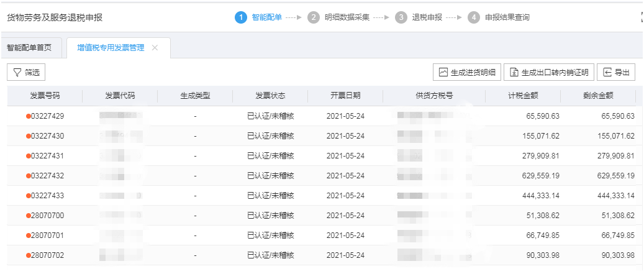Screen dimensions: 644x279
Task: Click the 生成出口转内销证明 document icon
Action: pyautogui.click(x=514, y=73)
